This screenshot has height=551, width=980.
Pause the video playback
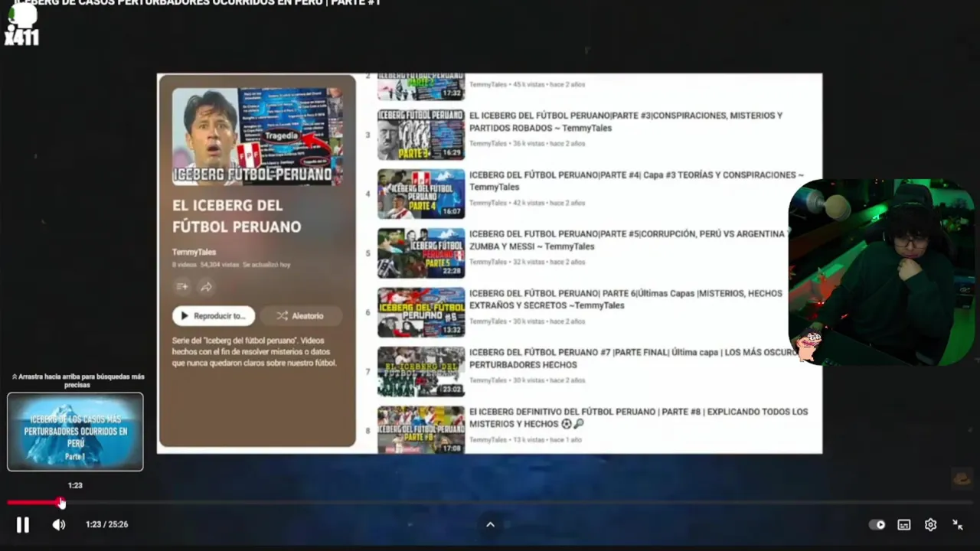[23, 524]
